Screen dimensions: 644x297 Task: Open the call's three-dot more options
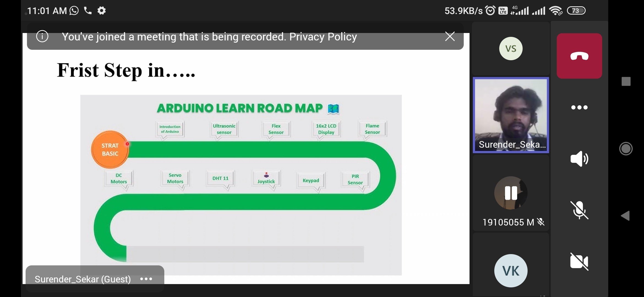579,107
